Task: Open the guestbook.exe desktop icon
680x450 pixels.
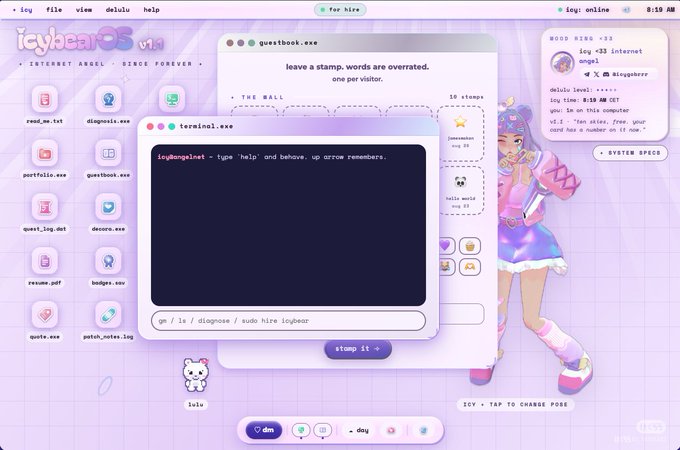Action: coord(108,154)
